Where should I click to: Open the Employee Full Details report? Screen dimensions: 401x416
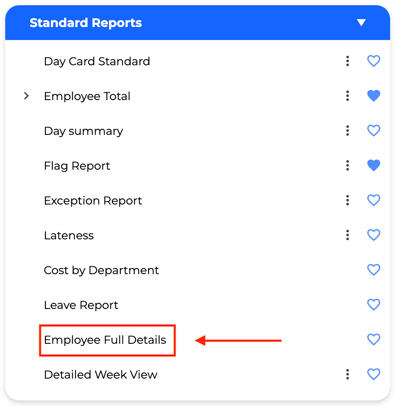click(105, 340)
